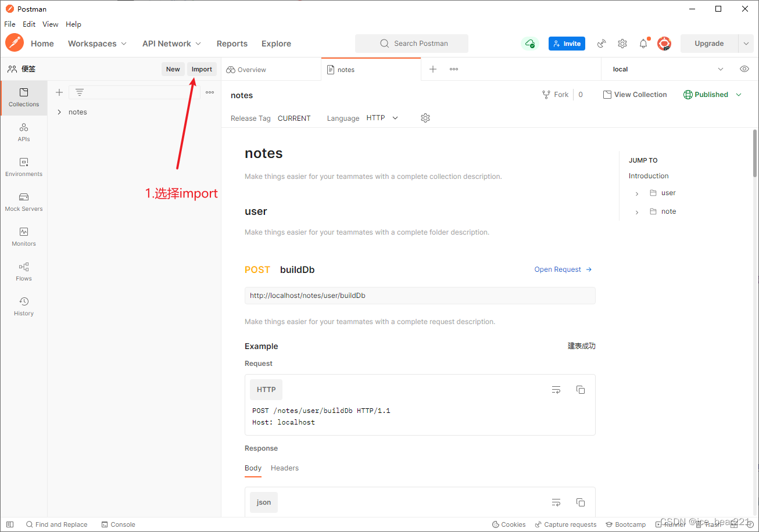Click the Import button
The height and width of the screenshot is (532, 759).
tap(202, 69)
